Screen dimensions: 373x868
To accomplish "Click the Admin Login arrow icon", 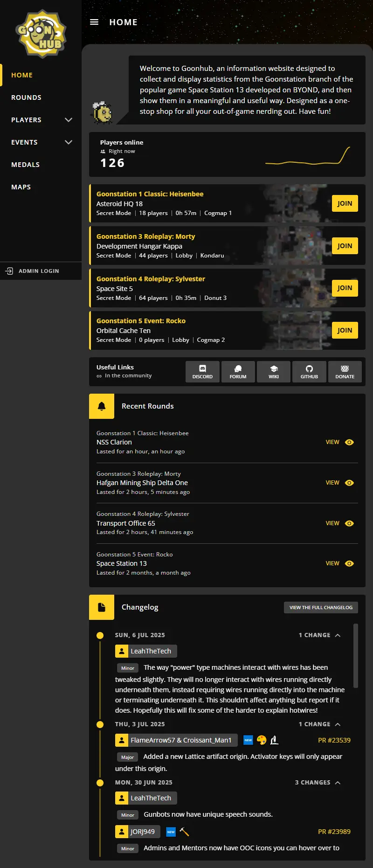I will [9, 271].
